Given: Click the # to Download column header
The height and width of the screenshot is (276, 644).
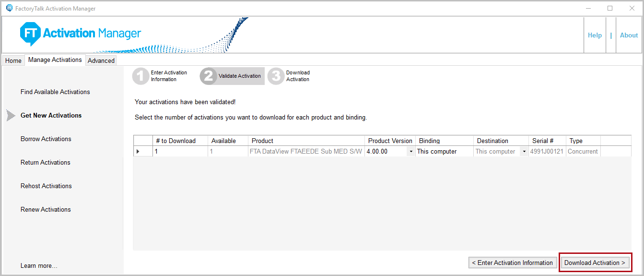Looking at the screenshot, I should click(180, 141).
